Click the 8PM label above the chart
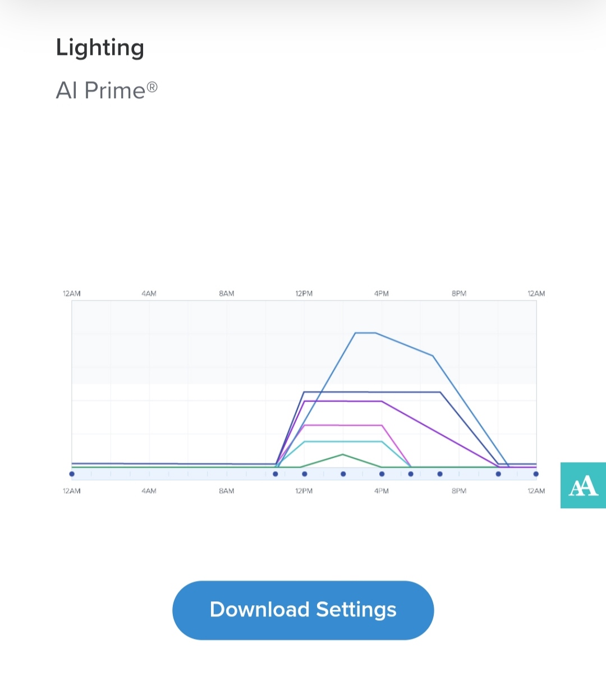 (459, 293)
